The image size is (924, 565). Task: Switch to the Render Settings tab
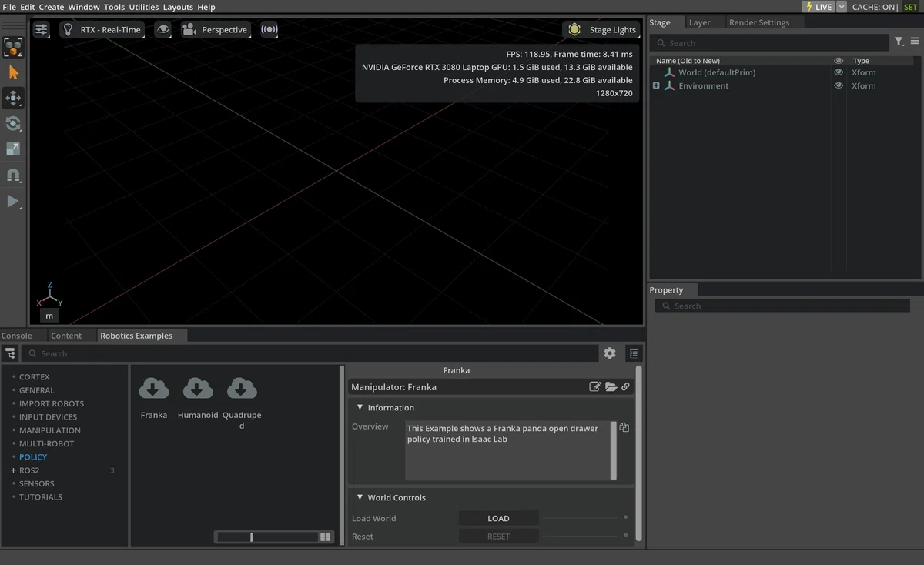coord(759,22)
